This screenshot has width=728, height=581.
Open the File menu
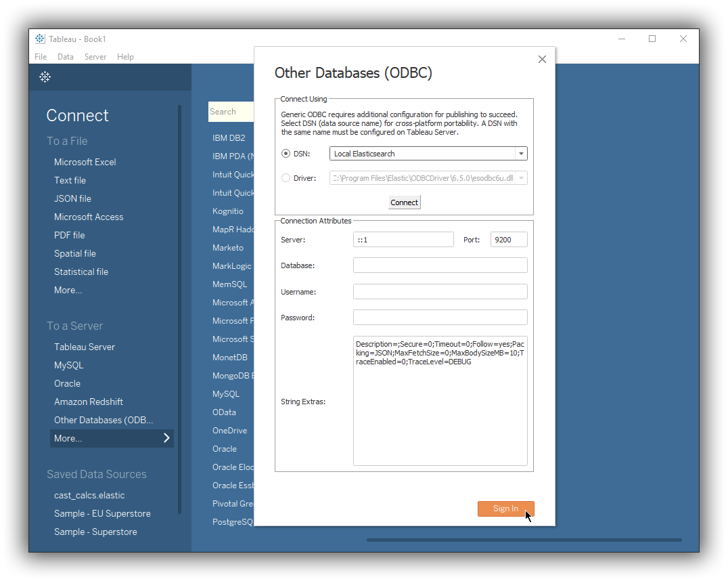click(40, 57)
